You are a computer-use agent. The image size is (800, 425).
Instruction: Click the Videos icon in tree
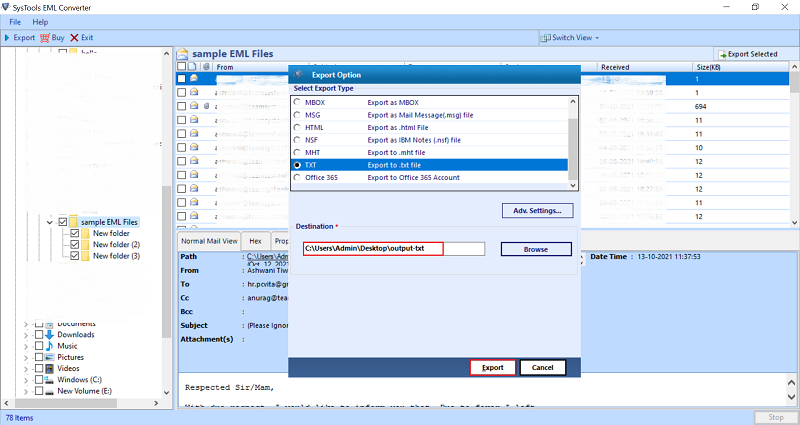(x=49, y=368)
